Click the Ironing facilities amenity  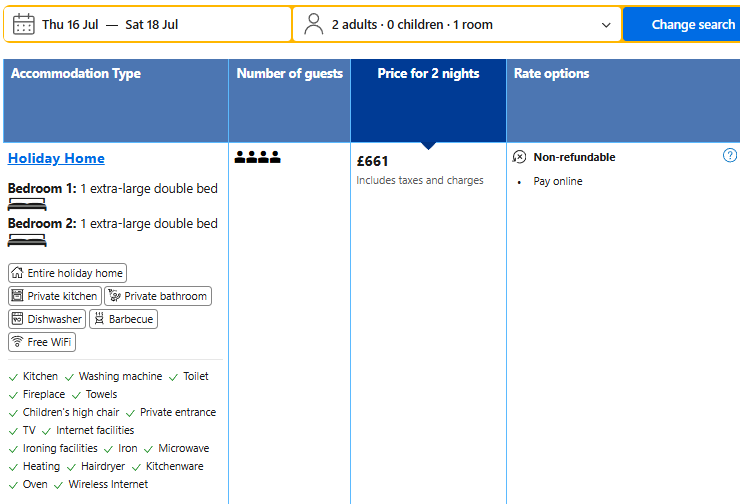coord(60,448)
